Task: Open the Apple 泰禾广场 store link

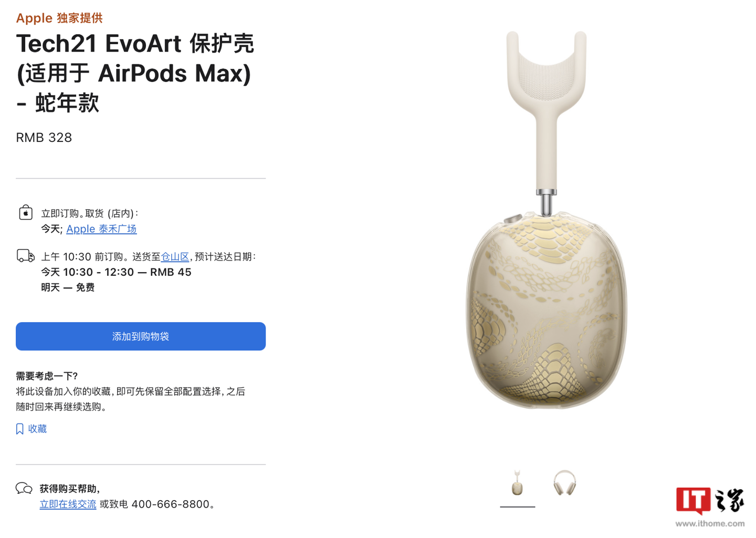Action: point(101,229)
